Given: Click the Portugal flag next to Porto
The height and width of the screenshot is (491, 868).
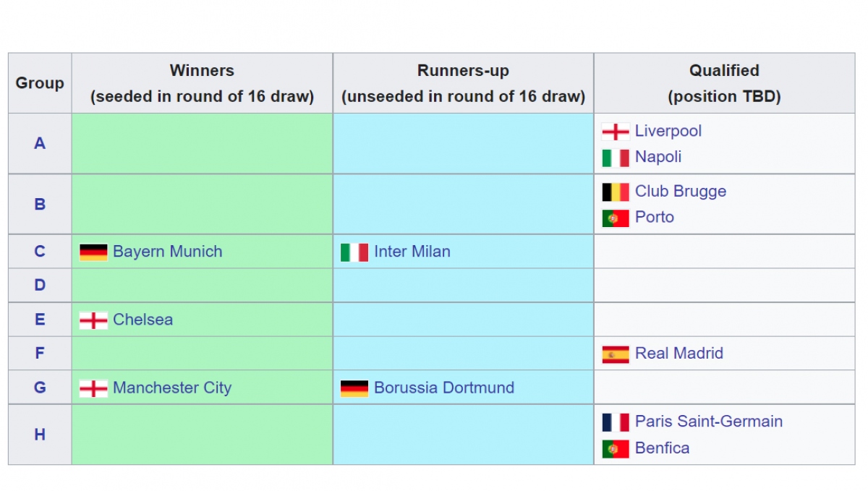Looking at the screenshot, I should click(x=616, y=218).
